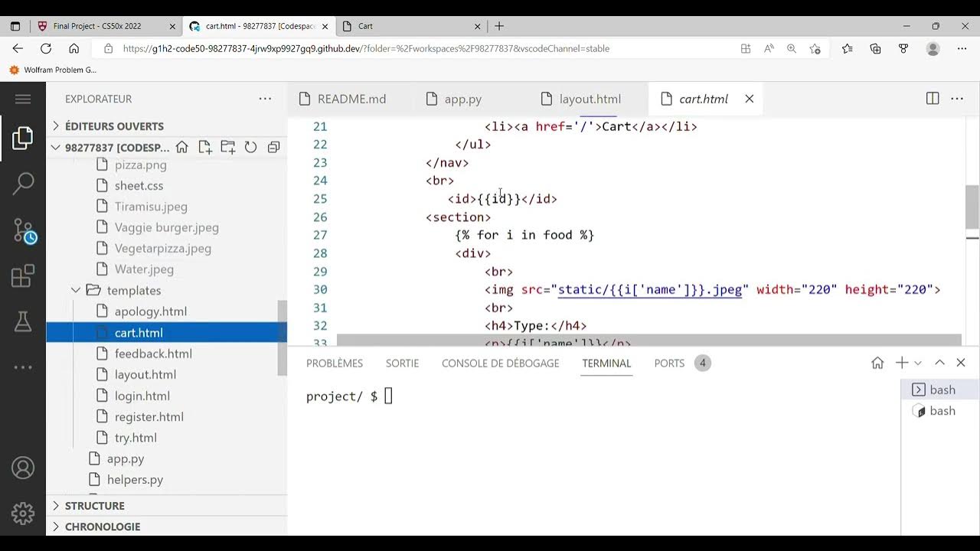Open the Search view in activity bar
Viewport: 980px width, 551px height.
pos(23,183)
